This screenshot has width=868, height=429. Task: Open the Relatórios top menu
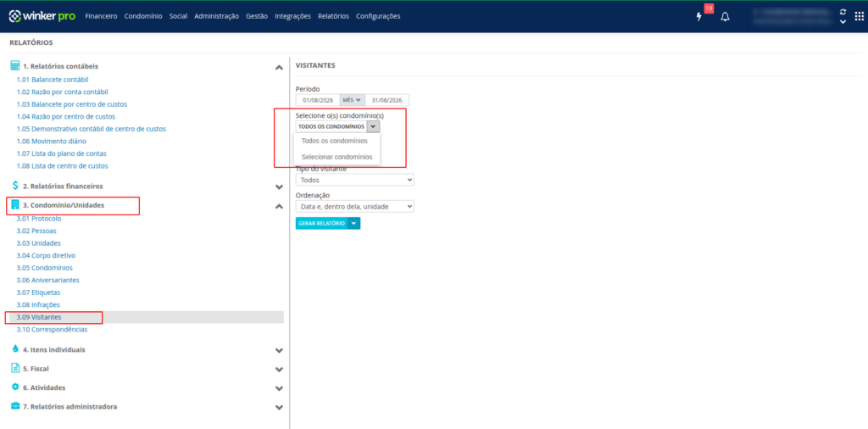333,16
